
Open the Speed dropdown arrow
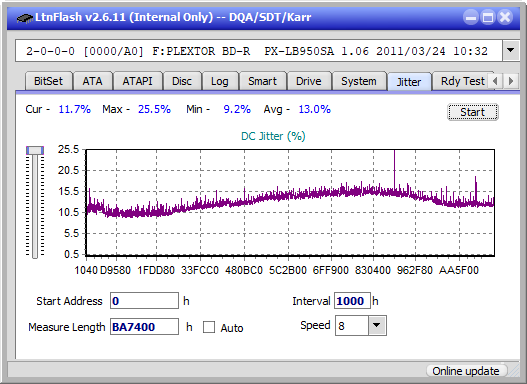377,325
